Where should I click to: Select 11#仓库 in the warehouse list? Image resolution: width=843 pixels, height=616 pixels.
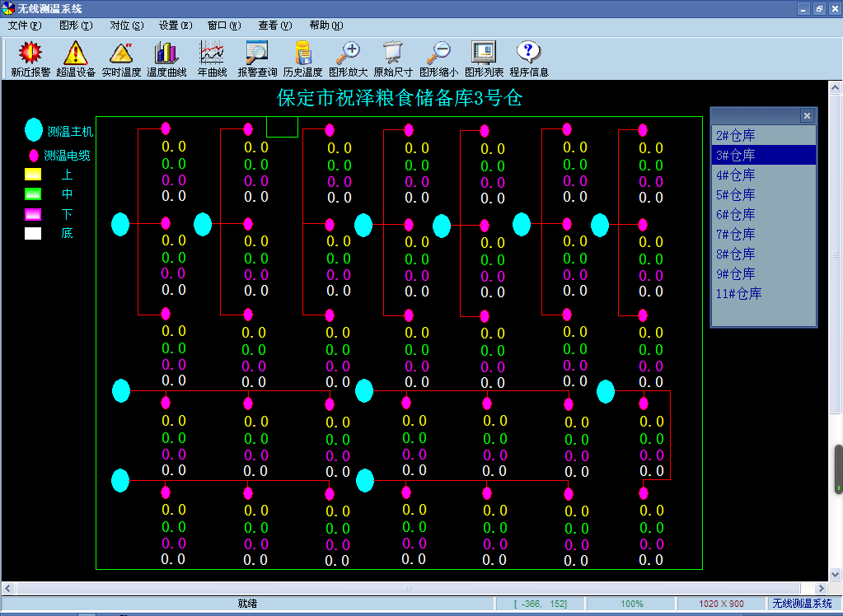(x=739, y=293)
